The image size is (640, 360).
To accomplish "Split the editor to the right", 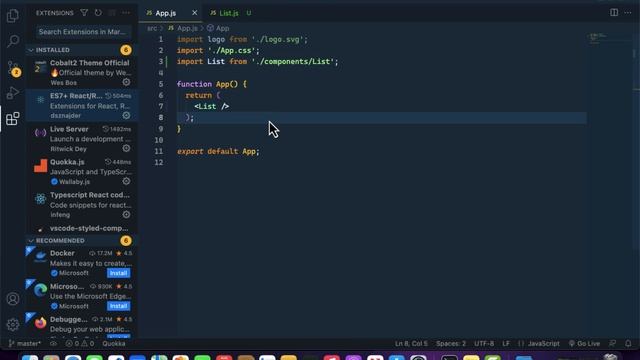I will (614, 13).
